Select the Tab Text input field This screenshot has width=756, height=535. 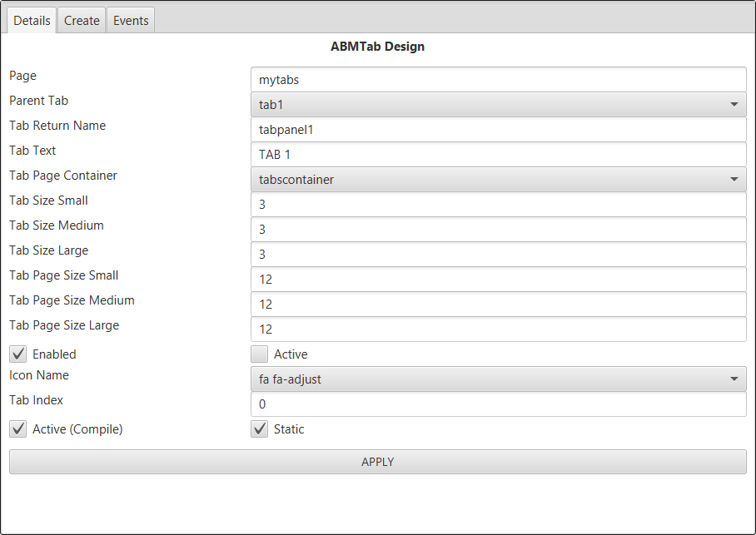(498, 155)
